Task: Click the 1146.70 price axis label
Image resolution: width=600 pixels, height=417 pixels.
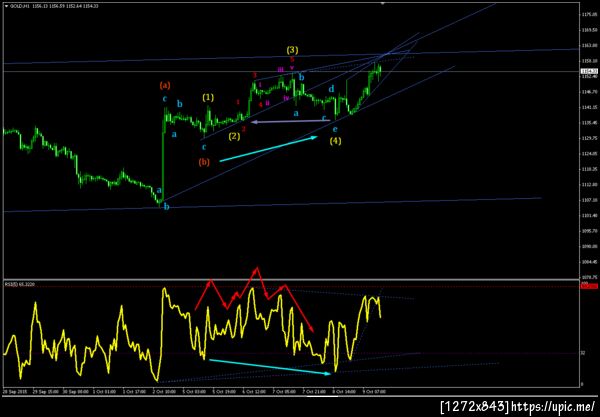Action: (x=590, y=92)
